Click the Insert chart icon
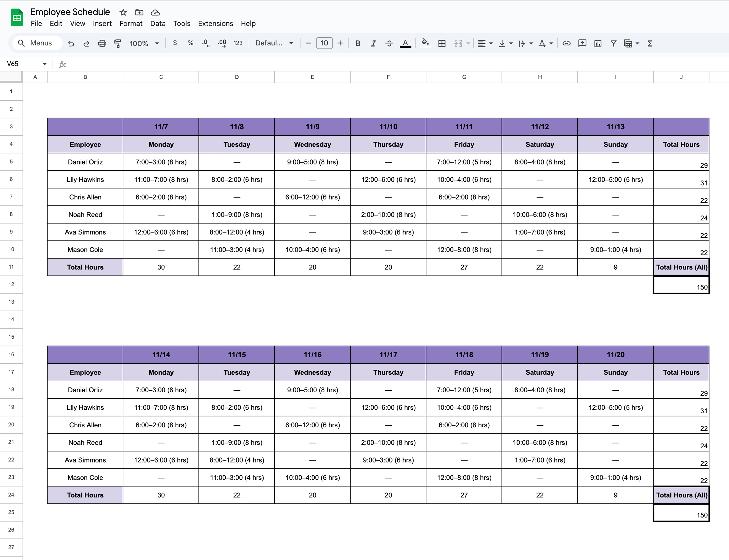 (598, 43)
